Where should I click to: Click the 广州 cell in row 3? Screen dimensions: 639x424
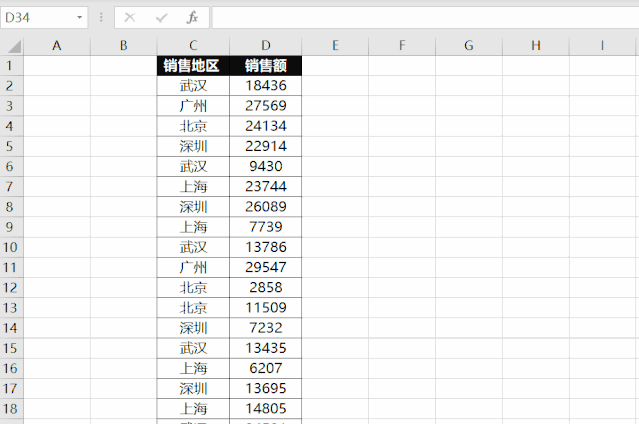click(193, 106)
